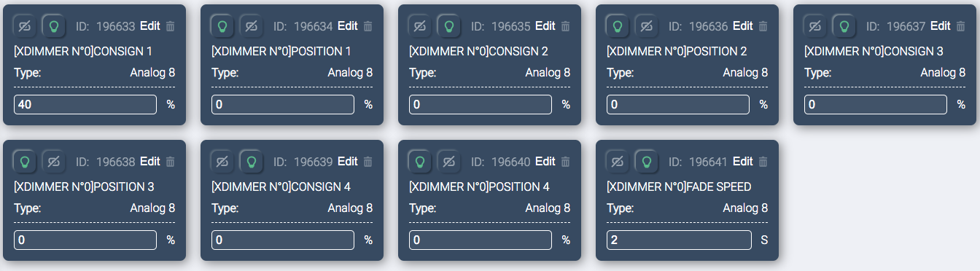Toggle hidden-eye icon on CONSIGN 2 card

click(x=419, y=26)
